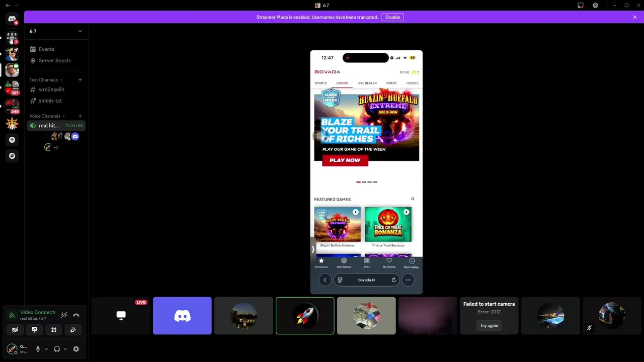Click the Blazin' Buffalo Extreme game card
This screenshot has height=362, width=644.
pos(338,227)
